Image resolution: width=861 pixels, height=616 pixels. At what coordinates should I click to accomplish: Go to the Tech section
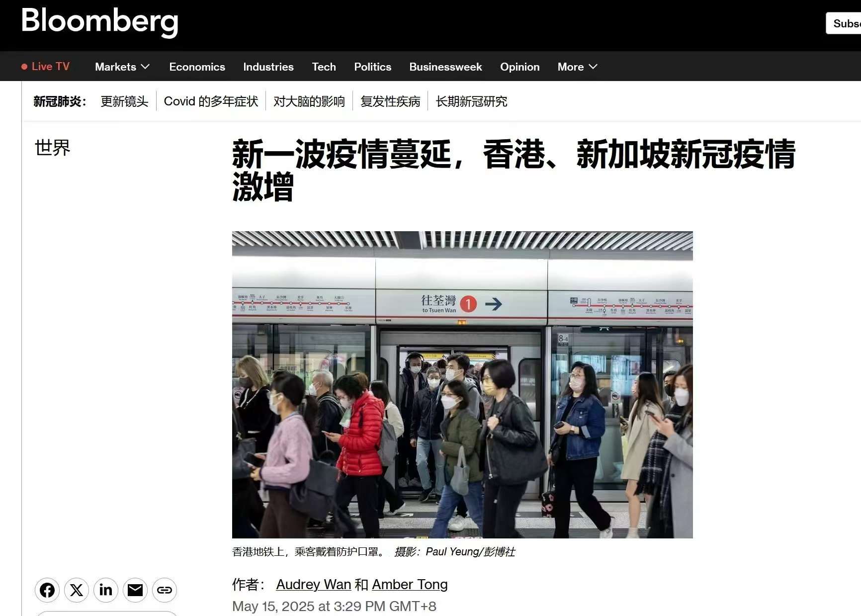tap(324, 67)
